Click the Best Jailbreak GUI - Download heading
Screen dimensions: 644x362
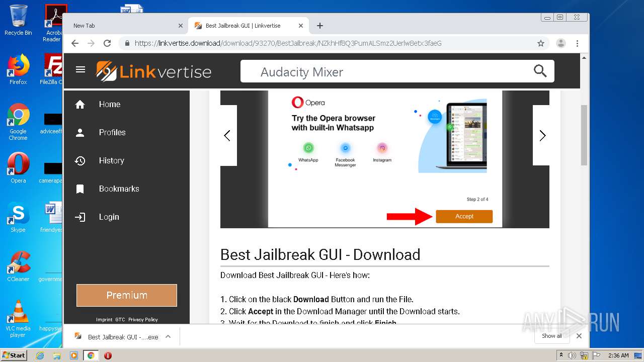click(x=320, y=254)
